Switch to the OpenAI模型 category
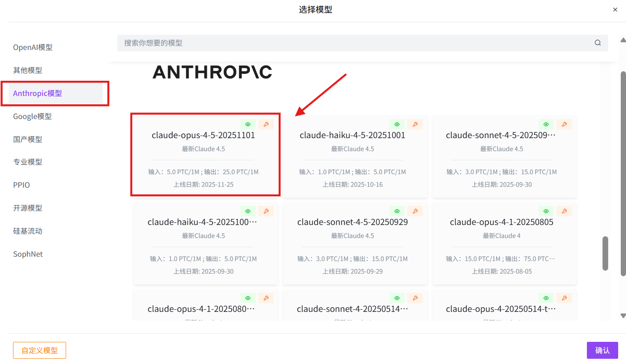626x364 pixels. point(33,47)
